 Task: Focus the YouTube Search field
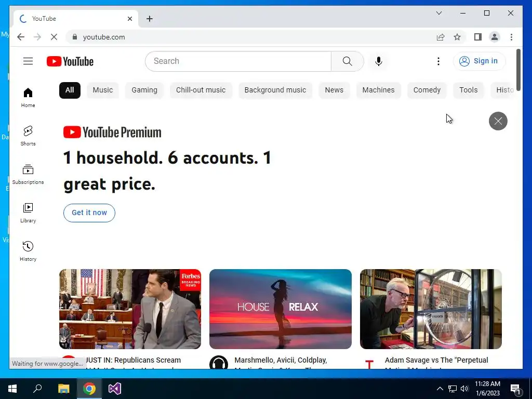[238, 61]
